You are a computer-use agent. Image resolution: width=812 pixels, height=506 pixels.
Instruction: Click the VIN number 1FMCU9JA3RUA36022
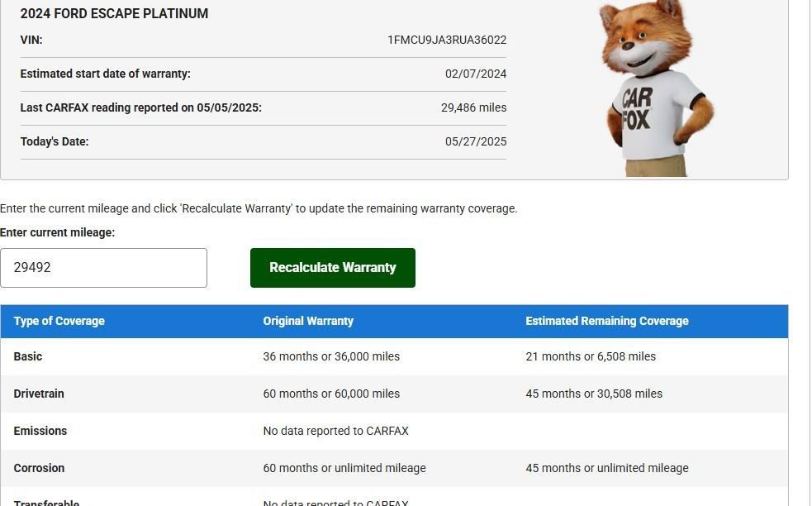point(447,40)
